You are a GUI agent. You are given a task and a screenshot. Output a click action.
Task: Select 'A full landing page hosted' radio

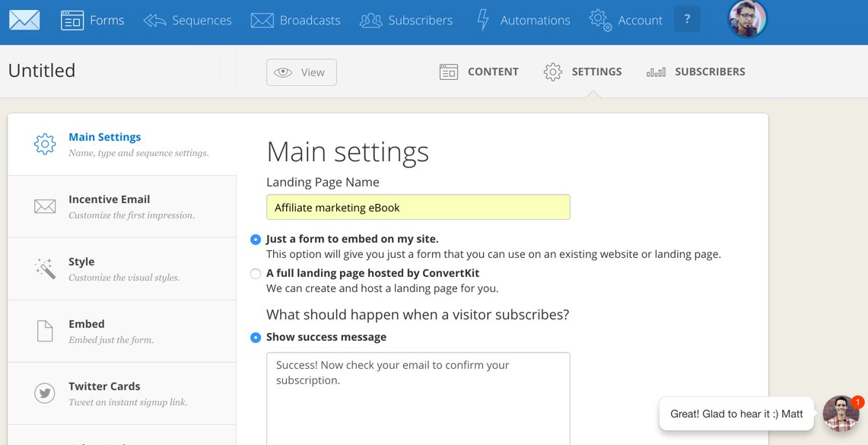click(255, 273)
